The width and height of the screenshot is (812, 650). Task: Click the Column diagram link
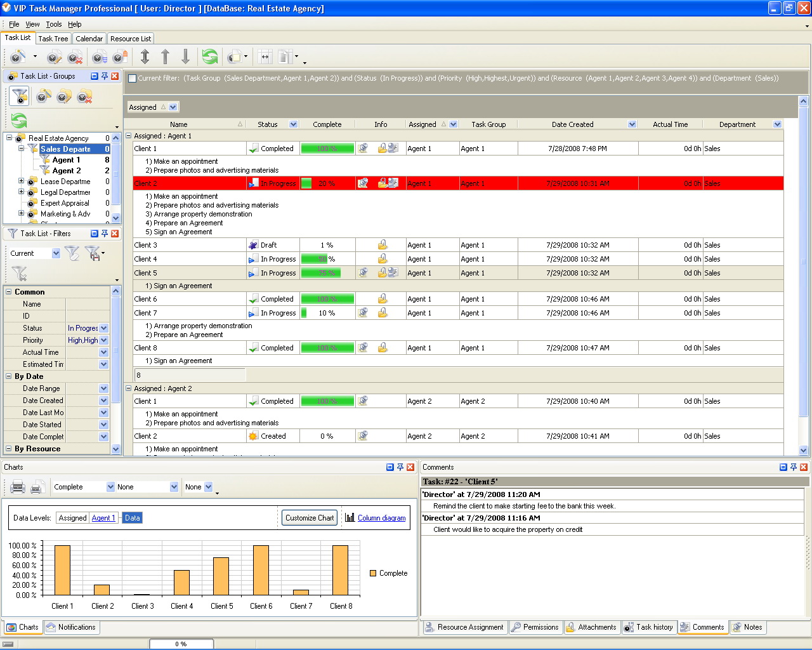coord(381,518)
